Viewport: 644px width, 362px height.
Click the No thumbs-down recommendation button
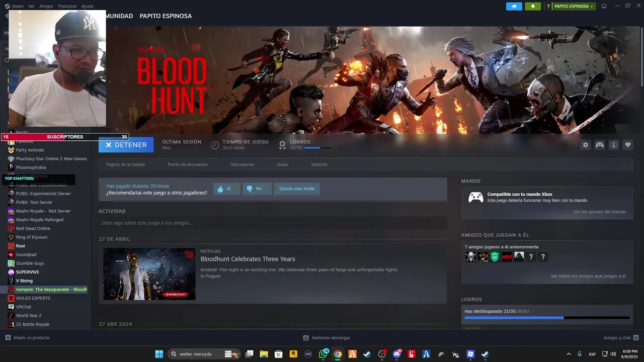point(257,189)
